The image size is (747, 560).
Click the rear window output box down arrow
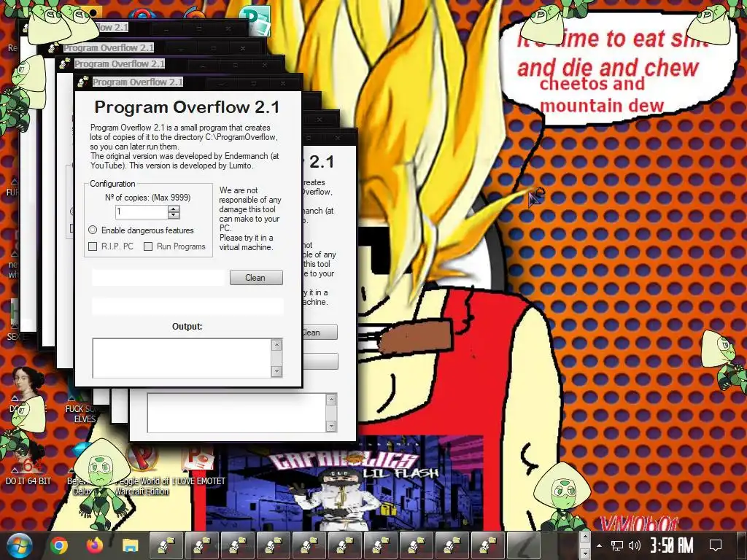point(331,426)
